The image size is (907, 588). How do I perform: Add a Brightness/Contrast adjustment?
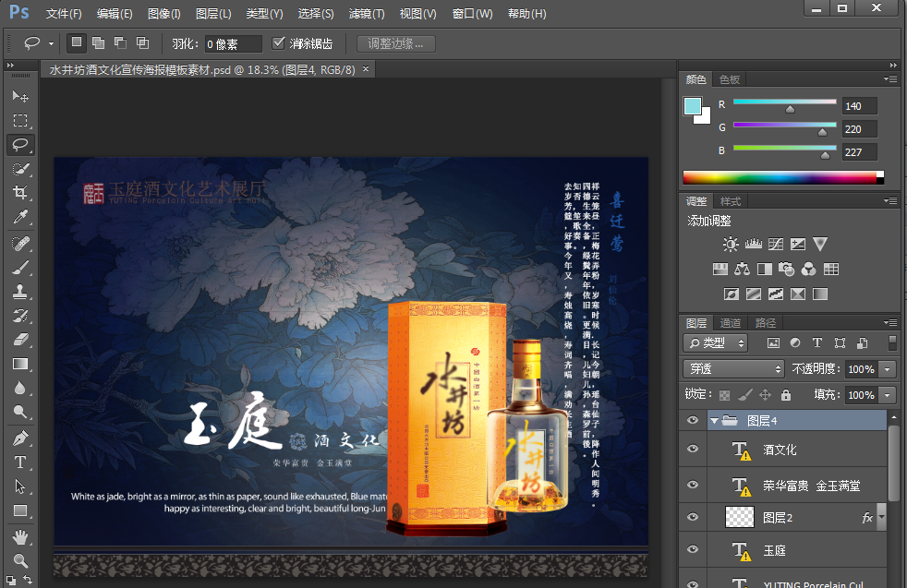(731, 245)
